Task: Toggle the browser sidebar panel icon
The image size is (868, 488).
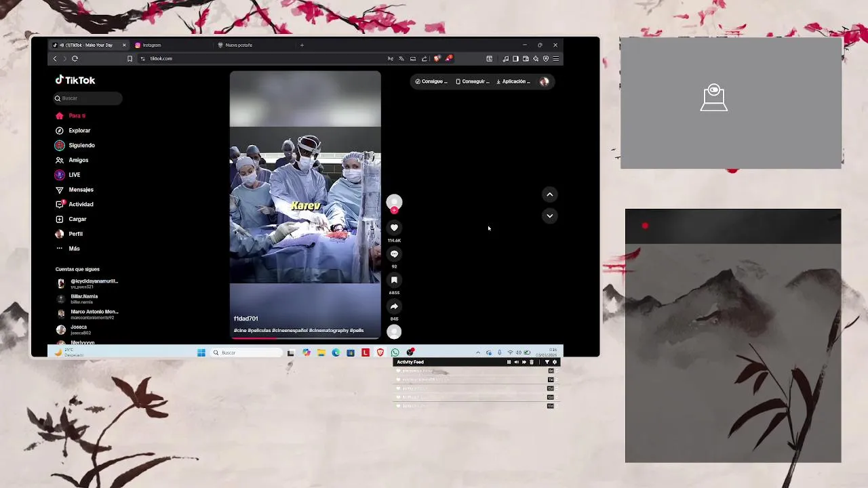Action: [x=515, y=59]
